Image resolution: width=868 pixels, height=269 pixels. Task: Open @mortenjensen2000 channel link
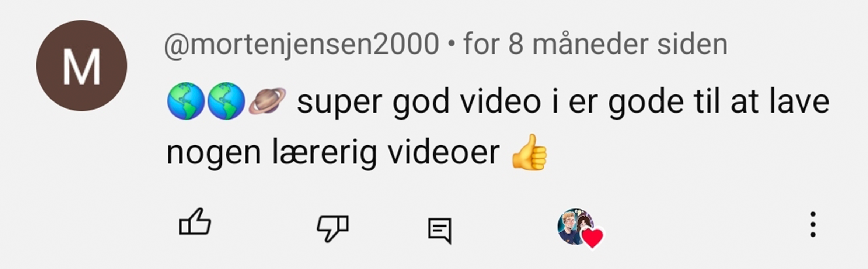(x=301, y=45)
